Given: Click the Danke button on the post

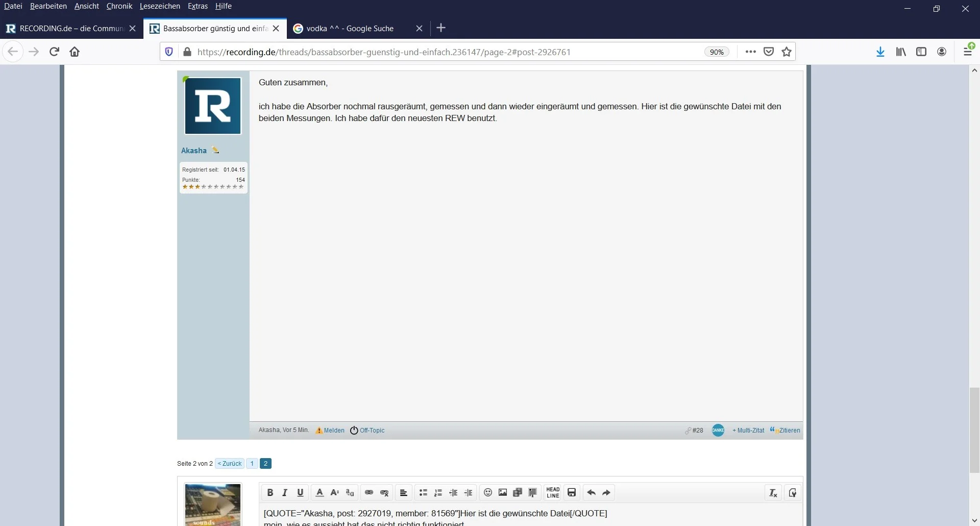Looking at the screenshot, I should click(x=718, y=431).
